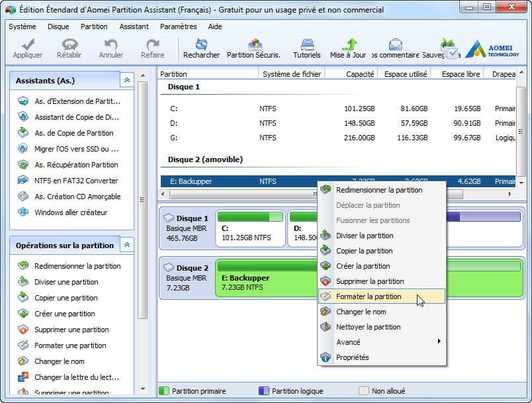The image size is (532, 403).
Task: Choose Supprimer la partition in context menu
Action: click(382, 281)
